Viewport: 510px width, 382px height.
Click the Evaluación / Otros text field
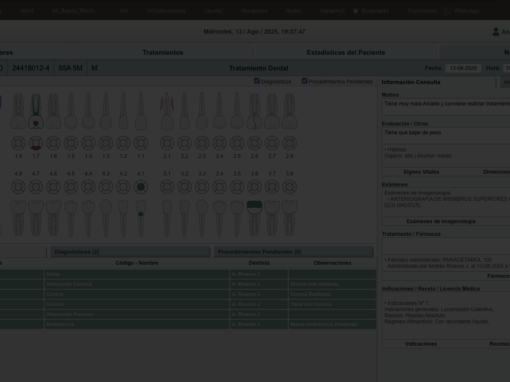[x=446, y=136]
